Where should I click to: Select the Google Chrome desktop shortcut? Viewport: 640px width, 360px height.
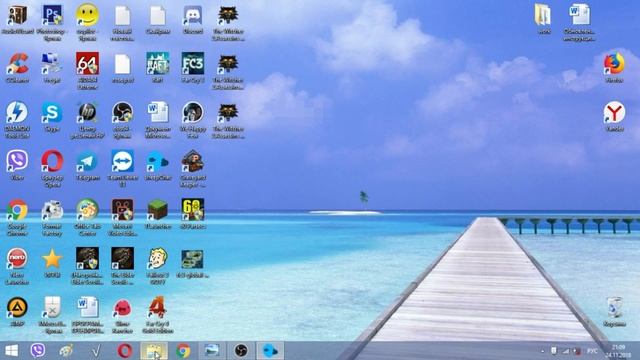[x=17, y=210]
